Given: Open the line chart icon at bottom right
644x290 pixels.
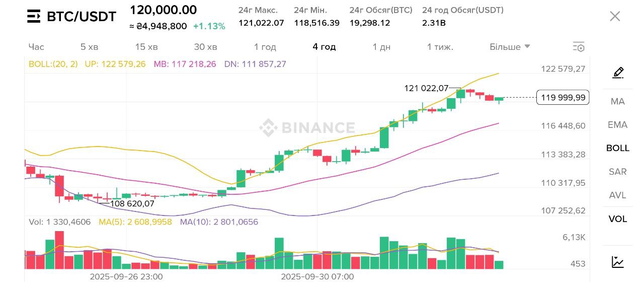Looking at the screenshot, I should tap(618, 262).
